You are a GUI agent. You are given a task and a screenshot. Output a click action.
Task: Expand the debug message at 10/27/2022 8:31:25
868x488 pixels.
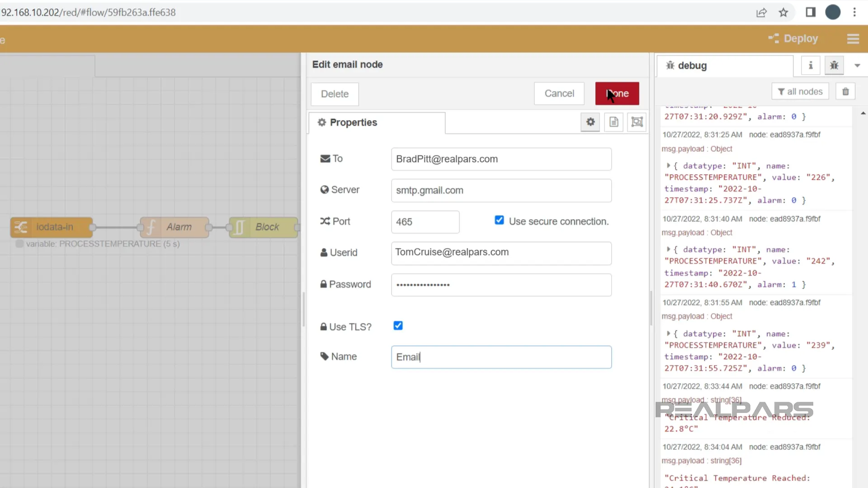[x=668, y=166]
